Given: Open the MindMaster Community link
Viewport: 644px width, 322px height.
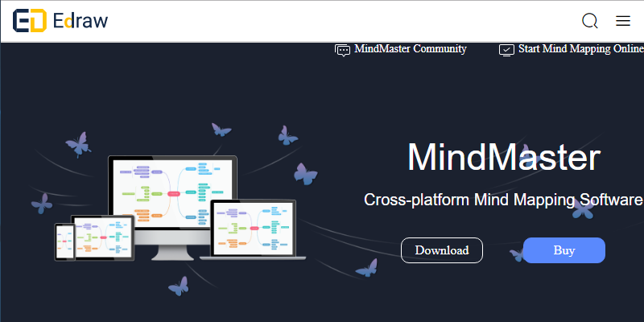Looking at the screenshot, I should (411, 49).
